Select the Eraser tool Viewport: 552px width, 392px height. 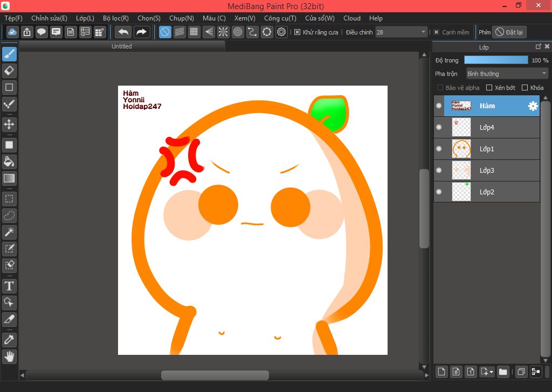(9, 71)
